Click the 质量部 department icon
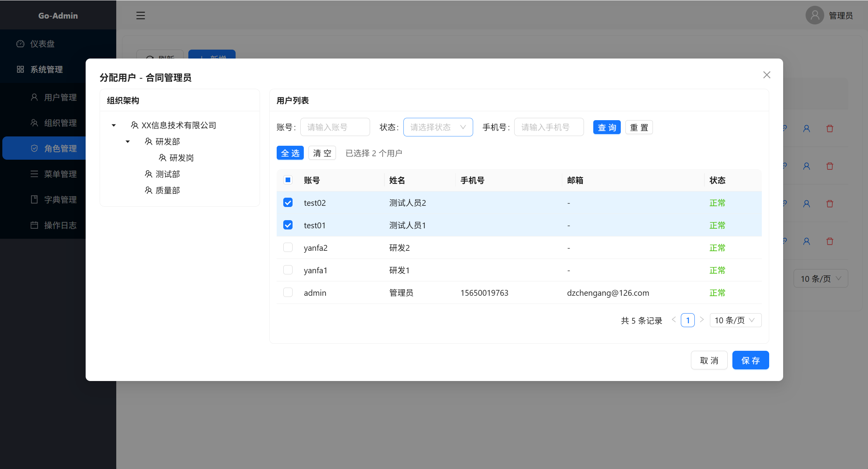868x469 pixels. [148, 190]
